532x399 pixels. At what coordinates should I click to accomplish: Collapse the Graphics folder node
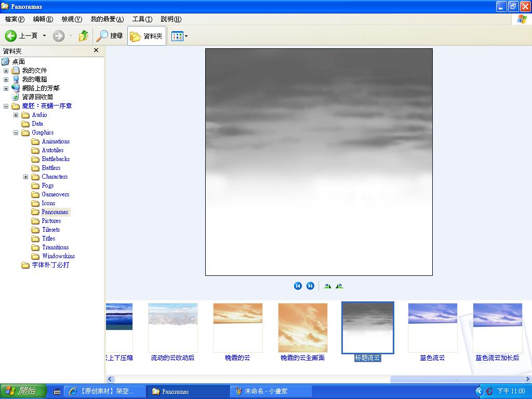[x=16, y=132]
